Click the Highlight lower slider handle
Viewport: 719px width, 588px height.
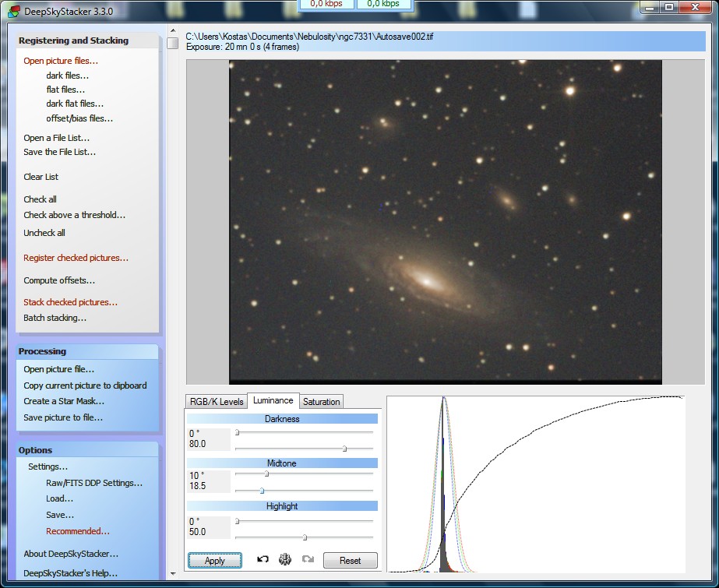[x=305, y=537]
